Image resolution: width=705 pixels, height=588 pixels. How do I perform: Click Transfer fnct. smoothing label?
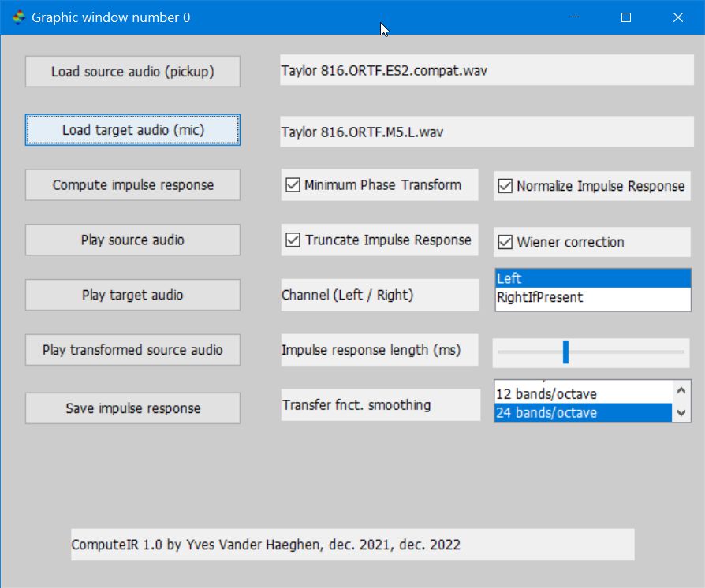tap(380, 405)
